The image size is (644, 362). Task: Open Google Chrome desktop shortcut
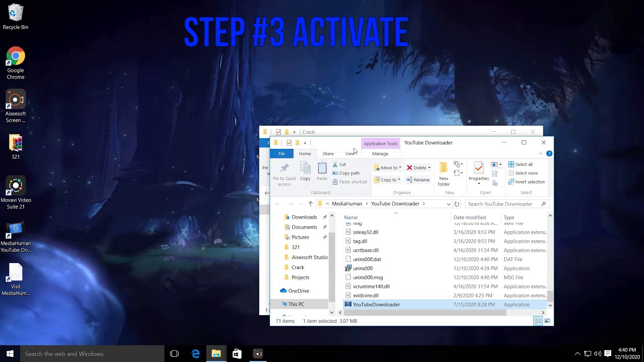click(x=16, y=63)
